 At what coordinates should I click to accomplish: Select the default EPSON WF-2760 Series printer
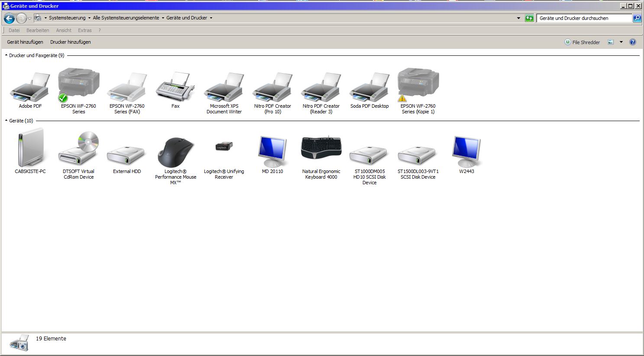78,90
